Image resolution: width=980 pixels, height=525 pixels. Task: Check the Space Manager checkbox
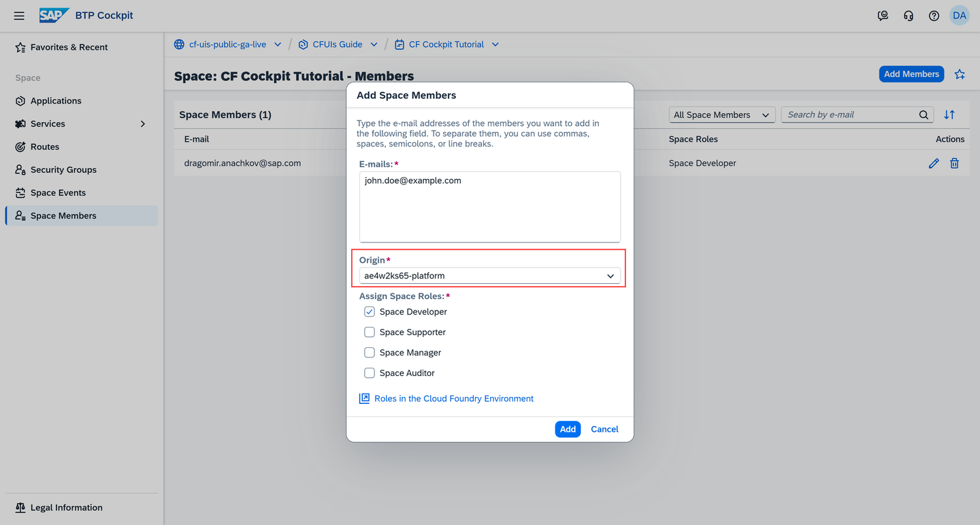point(370,353)
